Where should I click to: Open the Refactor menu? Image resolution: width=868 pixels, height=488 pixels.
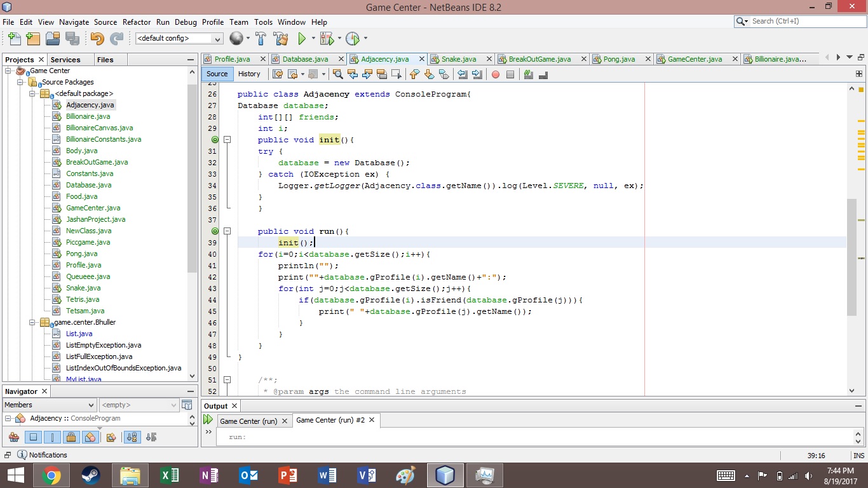[x=136, y=22]
